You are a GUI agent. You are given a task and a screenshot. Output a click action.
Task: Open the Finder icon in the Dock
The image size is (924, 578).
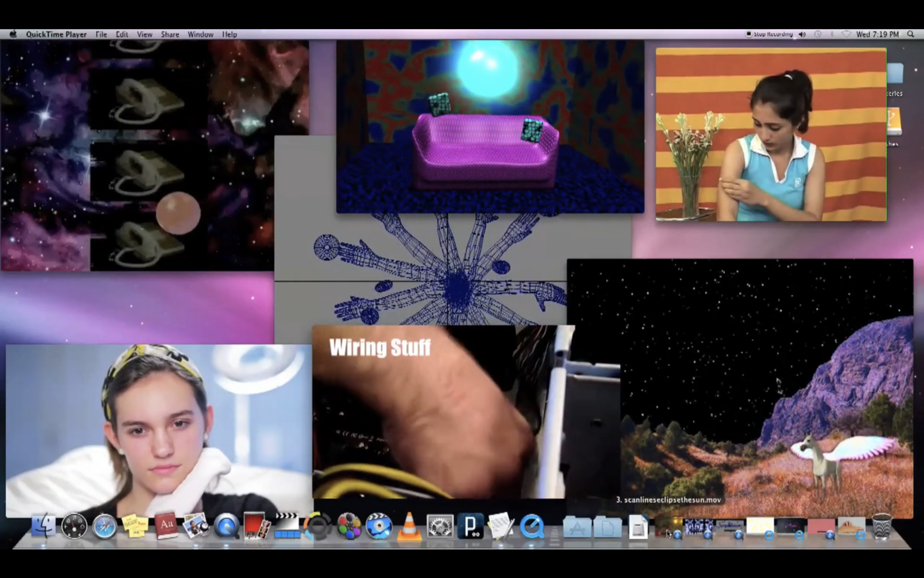coord(43,526)
